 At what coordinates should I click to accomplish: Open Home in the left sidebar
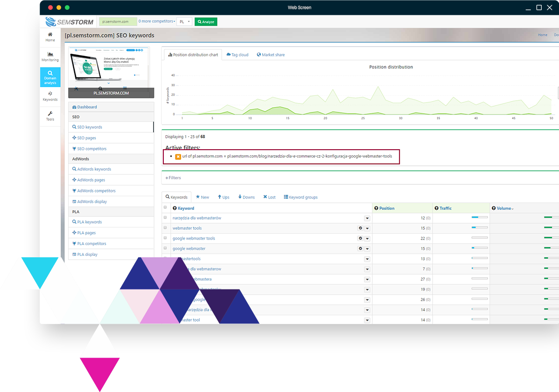pyautogui.click(x=50, y=37)
